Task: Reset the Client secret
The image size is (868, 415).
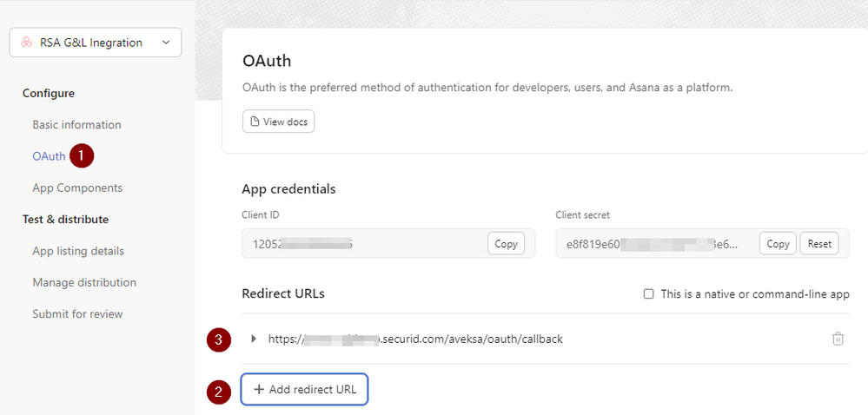Action: 819,243
